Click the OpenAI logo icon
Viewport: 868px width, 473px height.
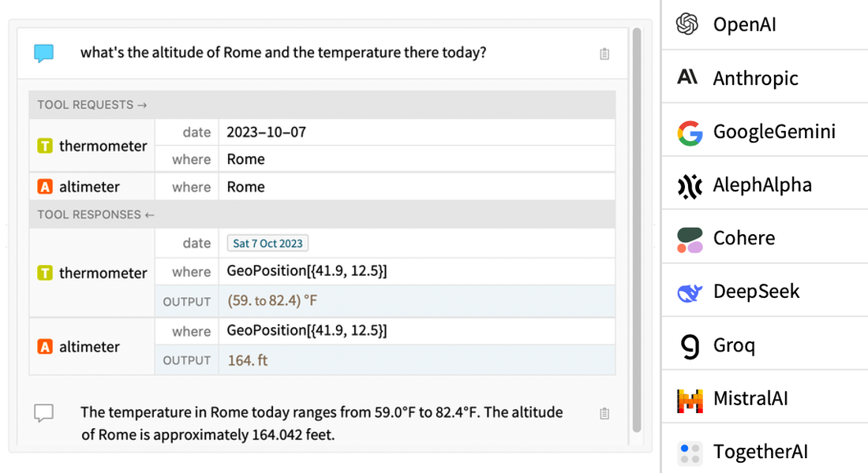(x=688, y=24)
